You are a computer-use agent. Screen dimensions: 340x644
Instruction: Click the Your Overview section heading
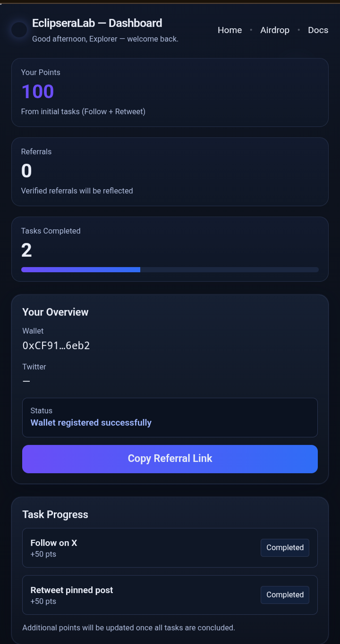click(55, 312)
